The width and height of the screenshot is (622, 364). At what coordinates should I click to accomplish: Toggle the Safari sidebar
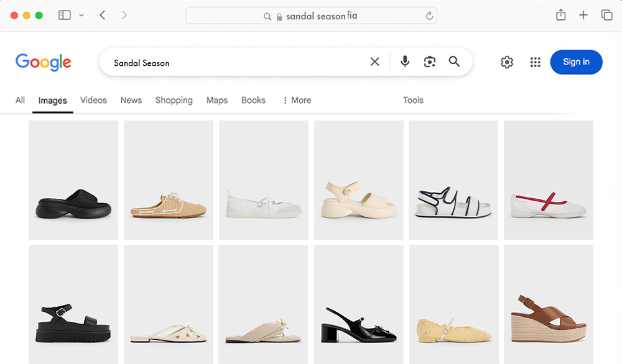(65, 16)
